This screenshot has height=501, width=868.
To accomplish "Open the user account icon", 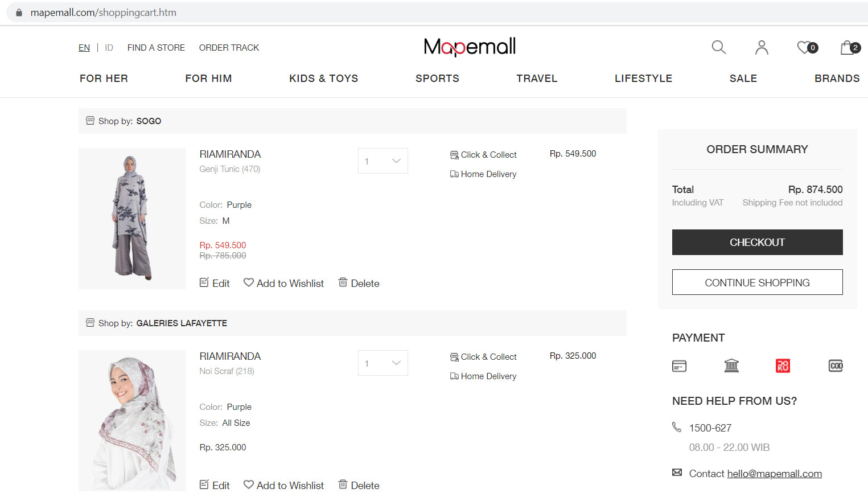I will pos(762,47).
